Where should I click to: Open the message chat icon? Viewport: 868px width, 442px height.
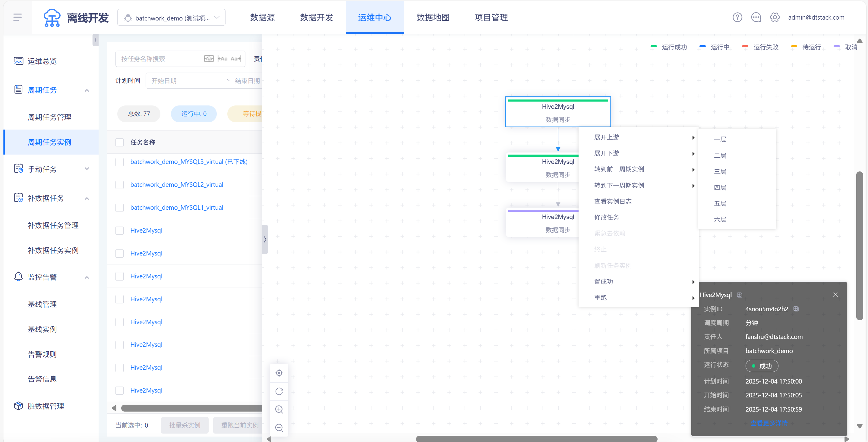[x=756, y=17]
